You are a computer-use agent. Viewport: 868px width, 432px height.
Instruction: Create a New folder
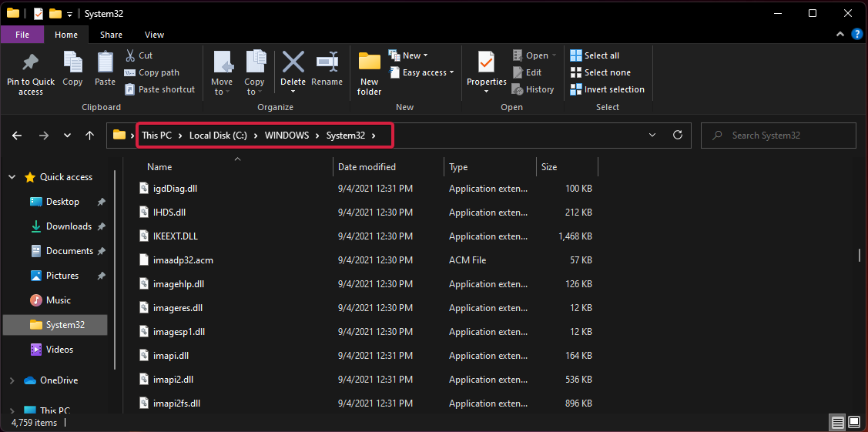[x=369, y=74]
